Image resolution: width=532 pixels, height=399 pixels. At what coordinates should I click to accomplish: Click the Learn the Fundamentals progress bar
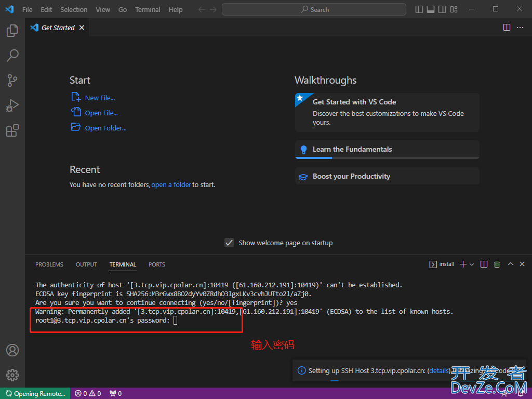pyautogui.click(x=387, y=158)
